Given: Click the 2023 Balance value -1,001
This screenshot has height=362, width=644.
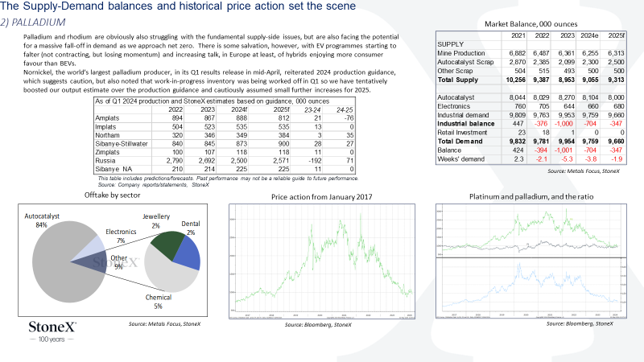Looking at the screenshot, I should (563, 150).
